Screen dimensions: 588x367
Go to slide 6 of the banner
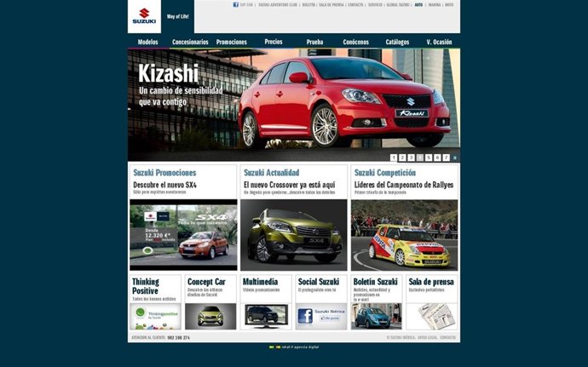(x=437, y=158)
